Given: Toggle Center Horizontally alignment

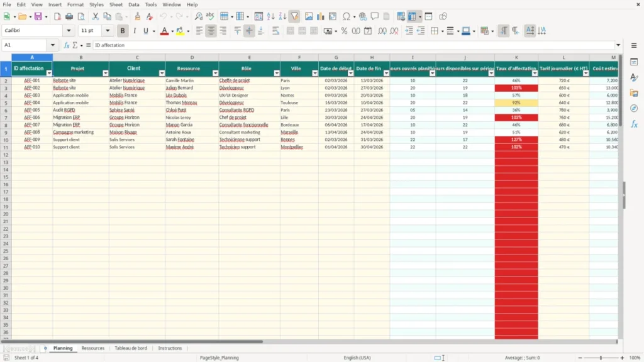Looking at the screenshot, I should coord(211,31).
